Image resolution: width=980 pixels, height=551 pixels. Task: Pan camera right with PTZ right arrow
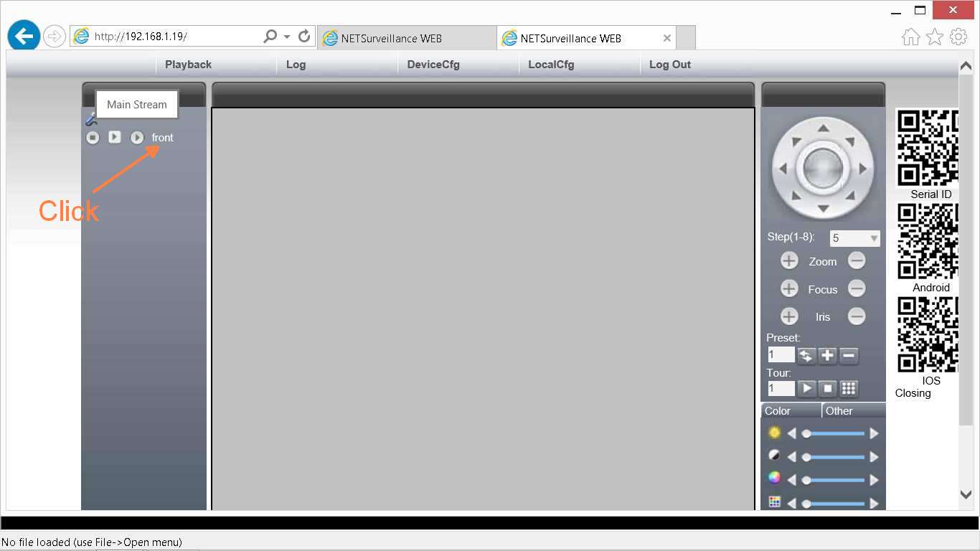(x=863, y=169)
